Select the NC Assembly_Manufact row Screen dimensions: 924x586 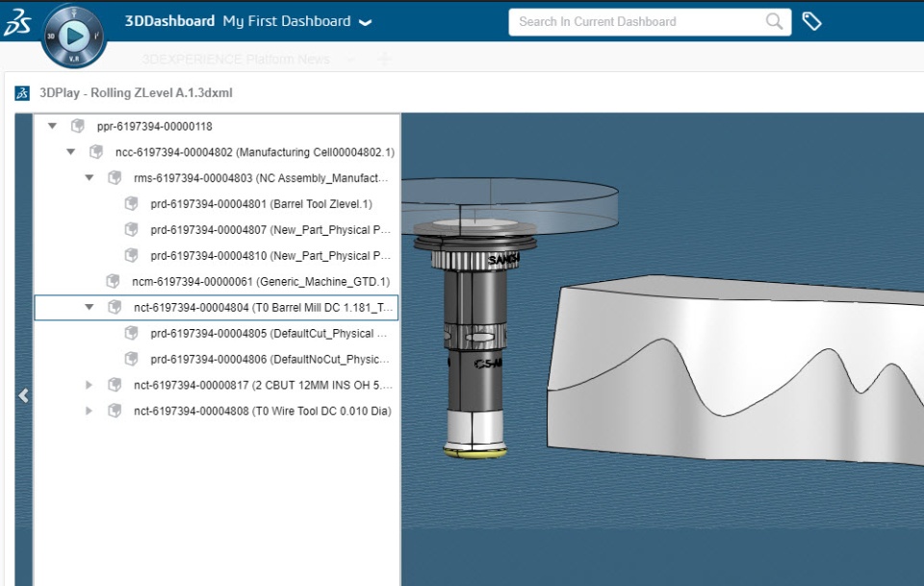[x=217, y=178]
